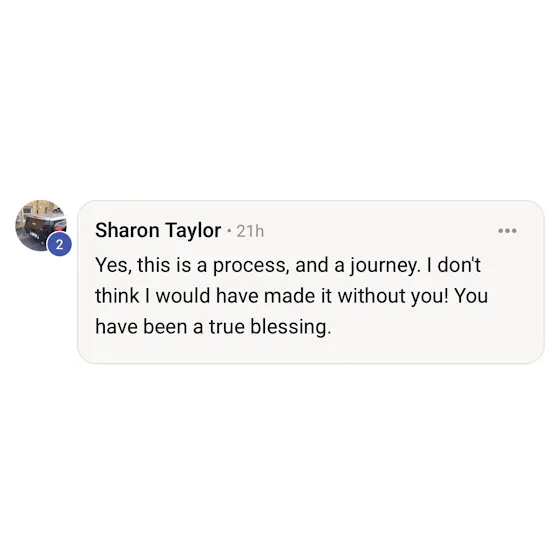Image resolution: width=560 pixels, height=560 pixels.
Task: Click Sharon Taylor's profile picture
Action: [x=41, y=226]
